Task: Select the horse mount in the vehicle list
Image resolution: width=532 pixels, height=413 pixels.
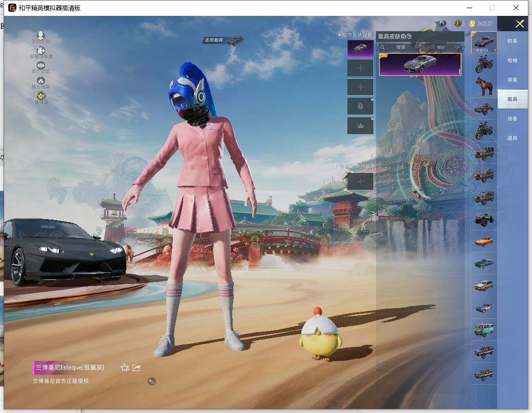Action: point(483,86)
